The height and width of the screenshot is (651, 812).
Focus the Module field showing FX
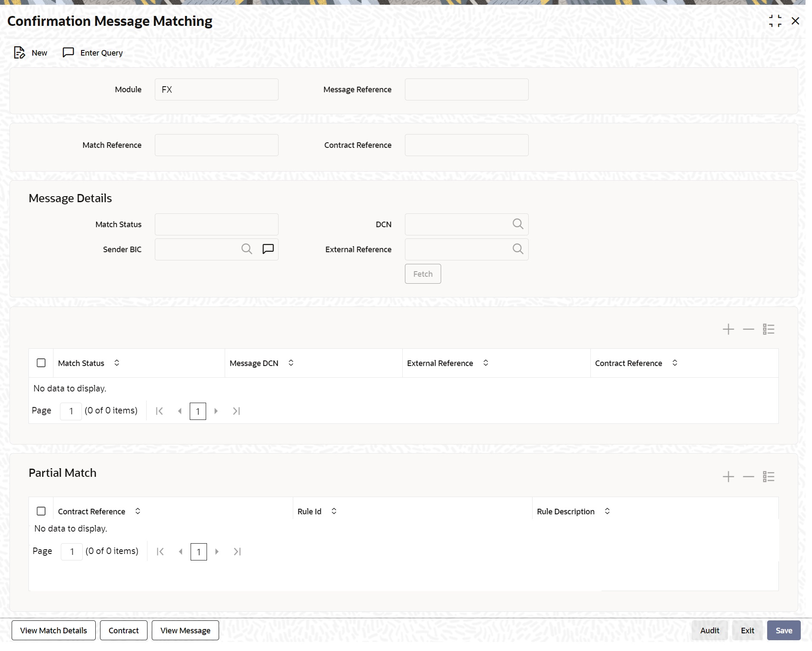pos(216,90)
